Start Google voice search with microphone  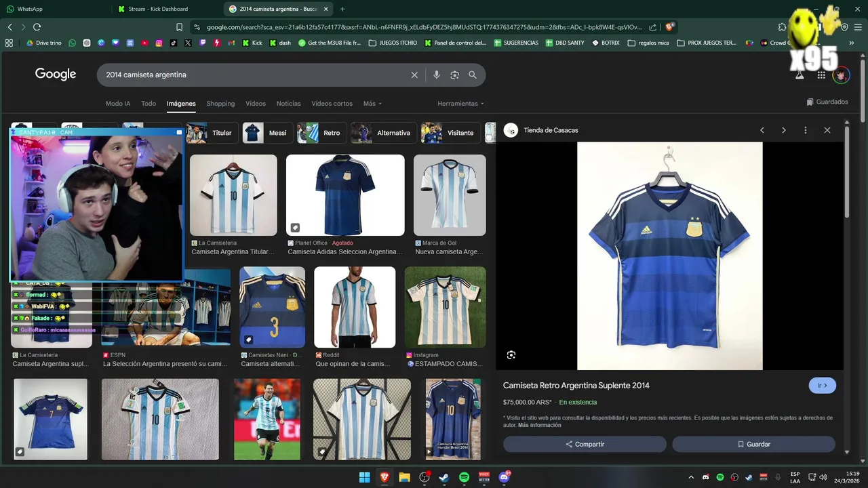coord(437,75)
